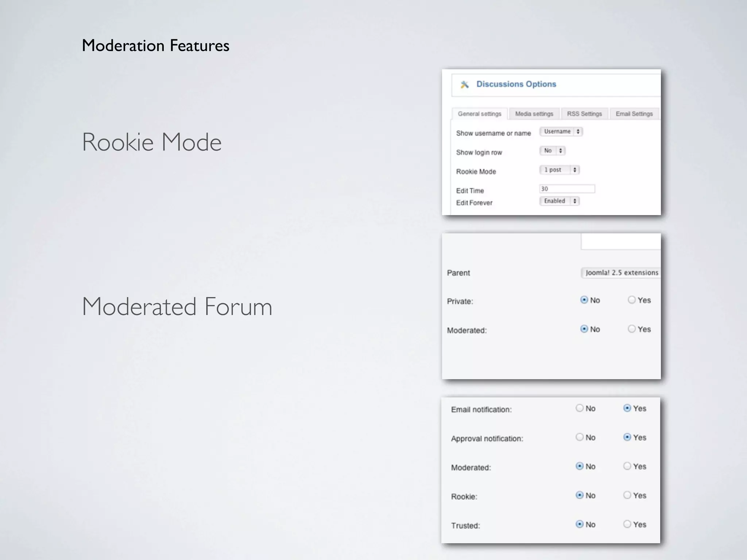
Task: Select No for Private
Action: click(584, 300)
